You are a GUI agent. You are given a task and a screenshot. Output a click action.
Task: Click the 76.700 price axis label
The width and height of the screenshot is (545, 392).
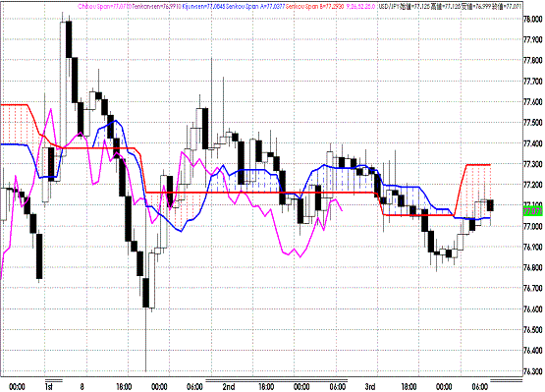532,288
